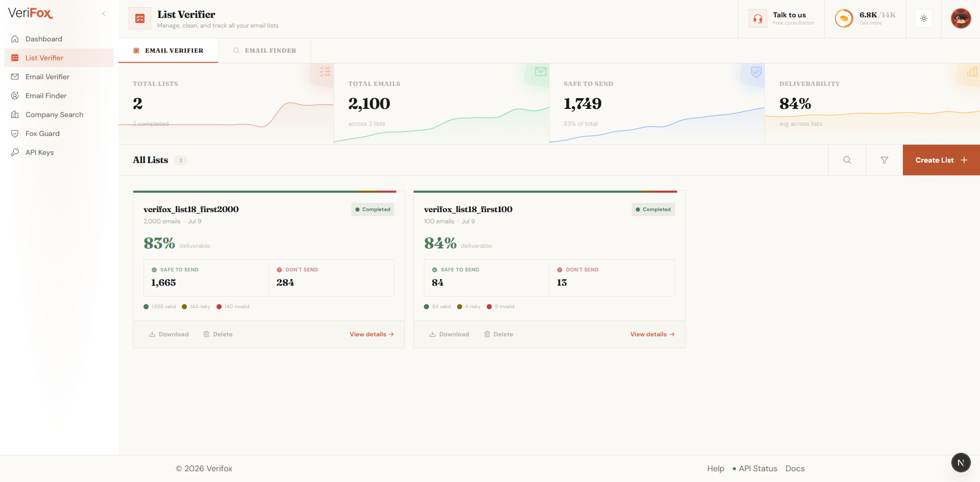View details of verifox_list18_first2000

(x=372, y=334)
